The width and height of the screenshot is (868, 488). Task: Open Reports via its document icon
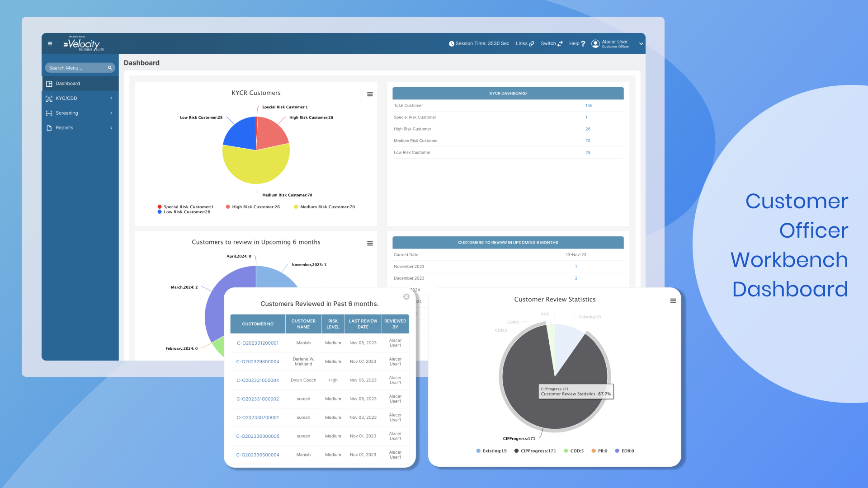click(49, 128)
